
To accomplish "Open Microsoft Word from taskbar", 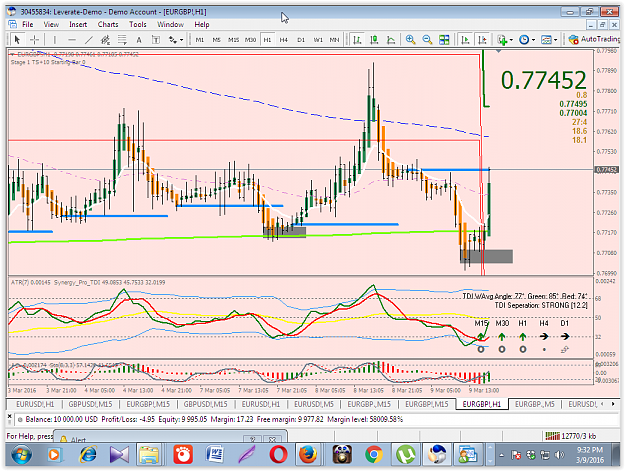I will click(215, 455).
